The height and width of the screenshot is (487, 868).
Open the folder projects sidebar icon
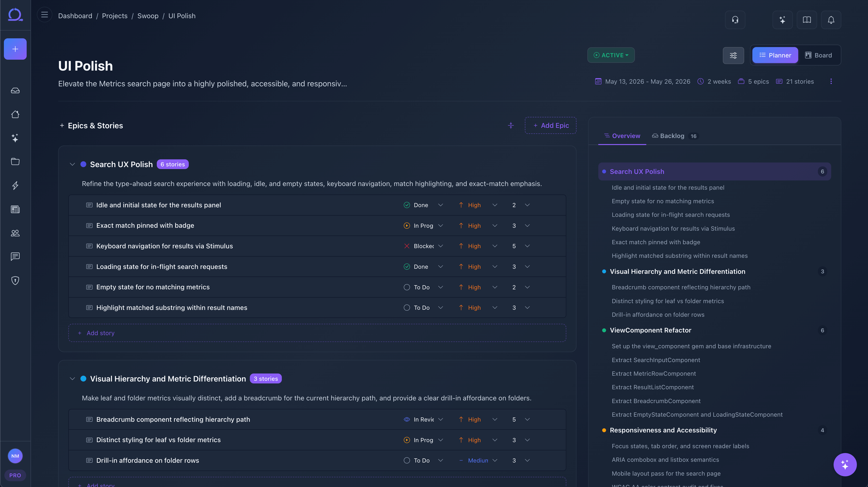(15, 162)
